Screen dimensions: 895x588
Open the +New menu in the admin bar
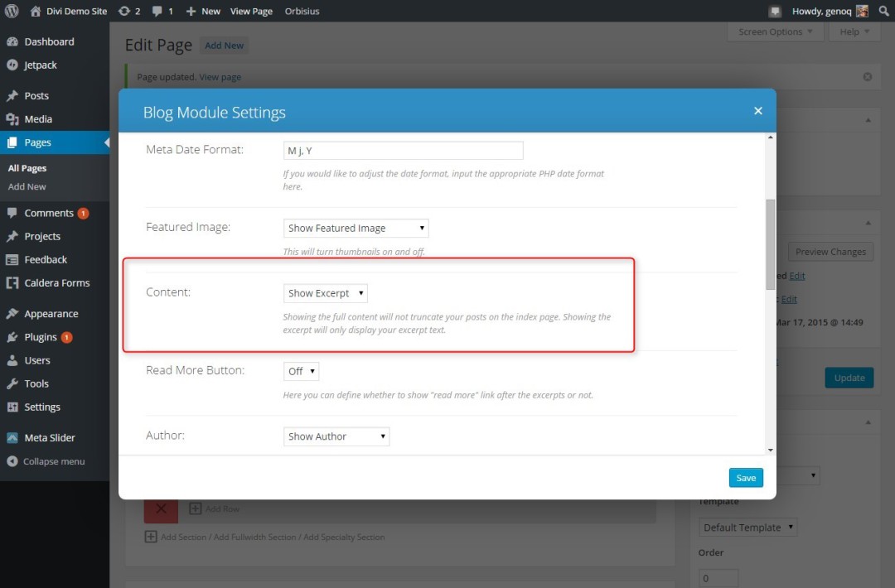tap(202, 11)
